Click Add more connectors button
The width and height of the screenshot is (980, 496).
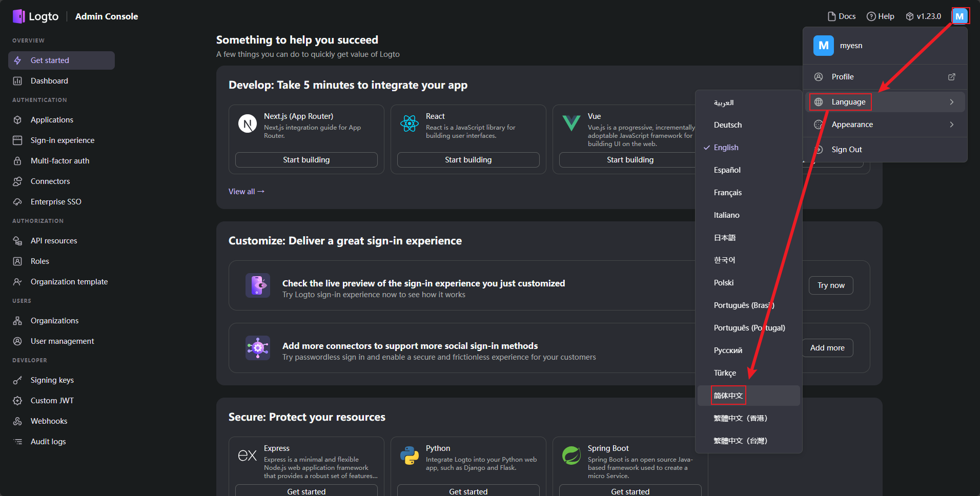point(827,348)
